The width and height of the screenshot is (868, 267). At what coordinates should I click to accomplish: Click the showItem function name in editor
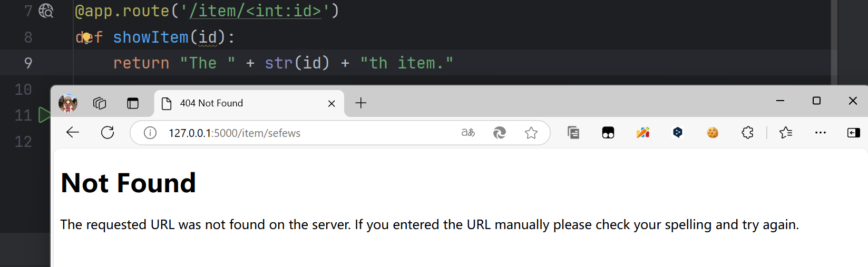point(151,37)
